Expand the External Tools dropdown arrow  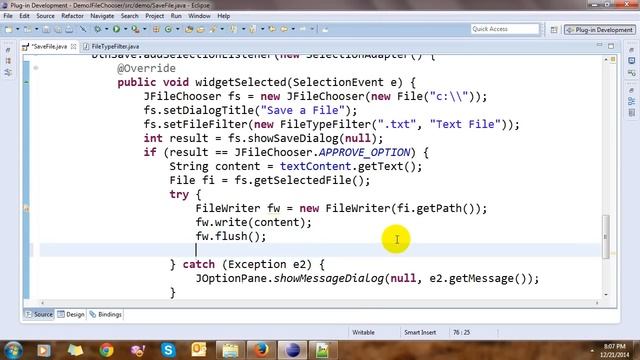click(144, 29)
